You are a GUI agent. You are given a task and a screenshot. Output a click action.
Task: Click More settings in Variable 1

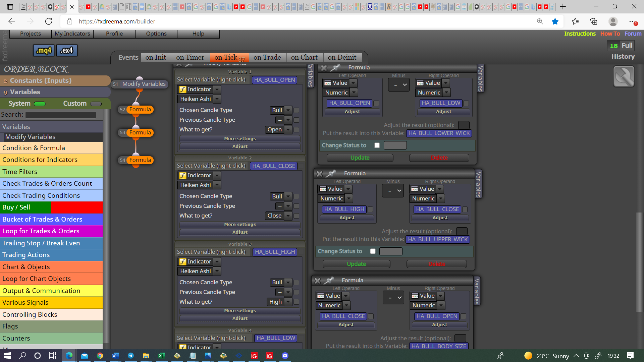(x=240, y=138)
